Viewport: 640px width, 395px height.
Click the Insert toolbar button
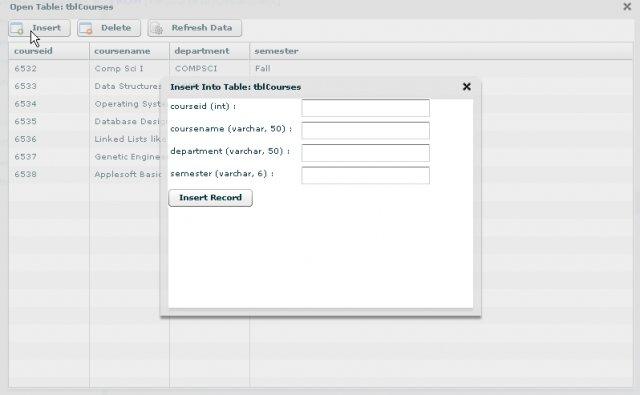click(x=39, y=28)
